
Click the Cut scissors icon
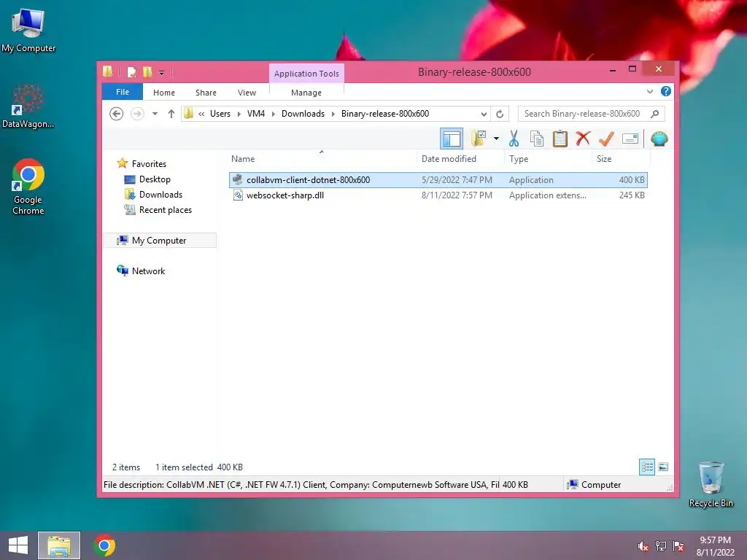tap(514, 139)
